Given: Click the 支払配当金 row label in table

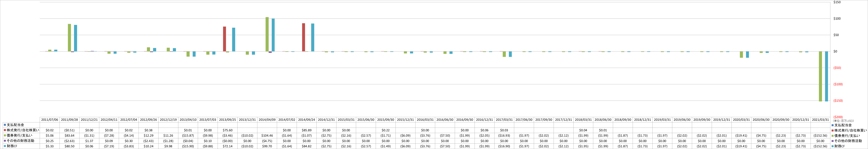Looking at the screenshot, I should click(x=15, y=125).
